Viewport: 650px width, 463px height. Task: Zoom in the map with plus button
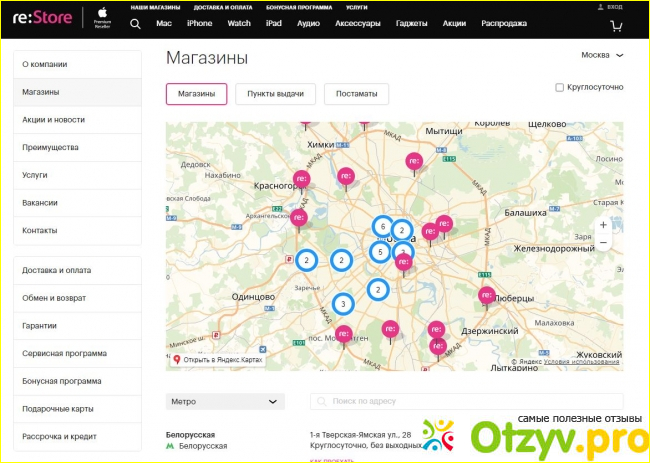click(602, 226)
